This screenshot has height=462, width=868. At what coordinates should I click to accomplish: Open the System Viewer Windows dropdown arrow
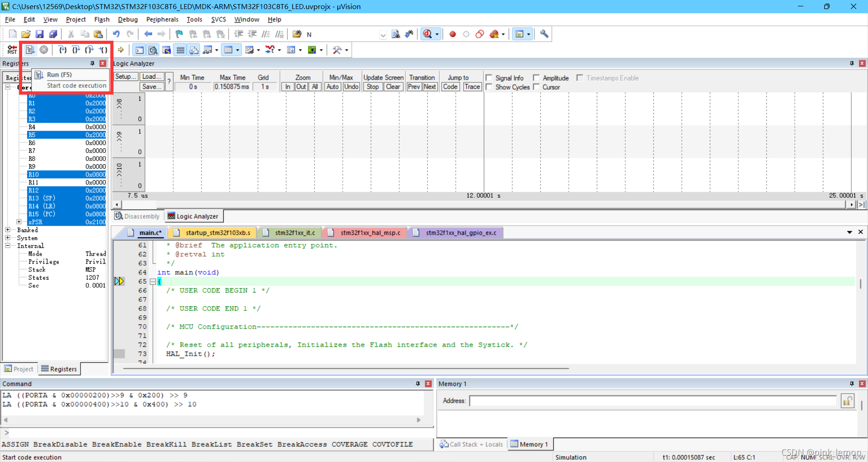(x=321, y=50)
